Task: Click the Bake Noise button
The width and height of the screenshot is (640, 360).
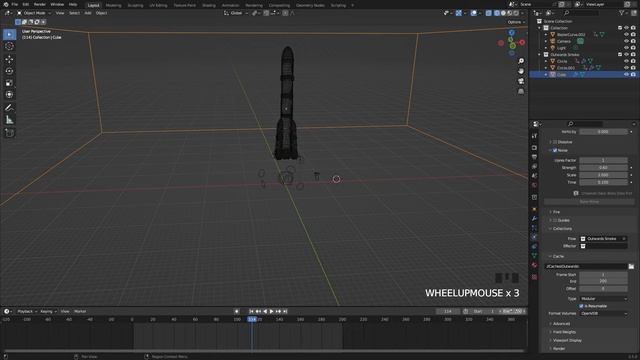Action: 589,202
